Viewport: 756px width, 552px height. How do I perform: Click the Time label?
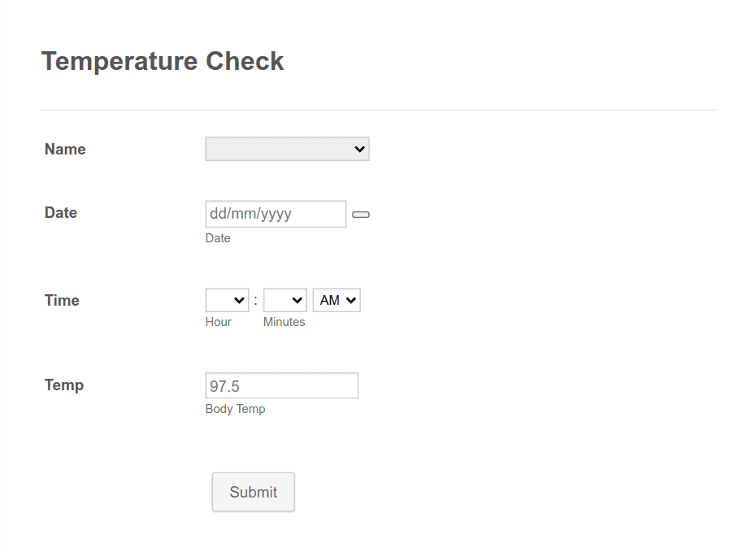(x=62, y=300)
